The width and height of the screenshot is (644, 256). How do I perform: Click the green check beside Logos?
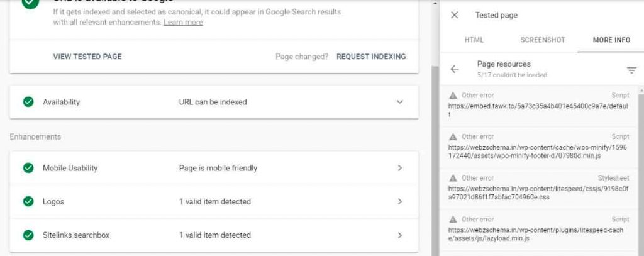click(28, 202)
